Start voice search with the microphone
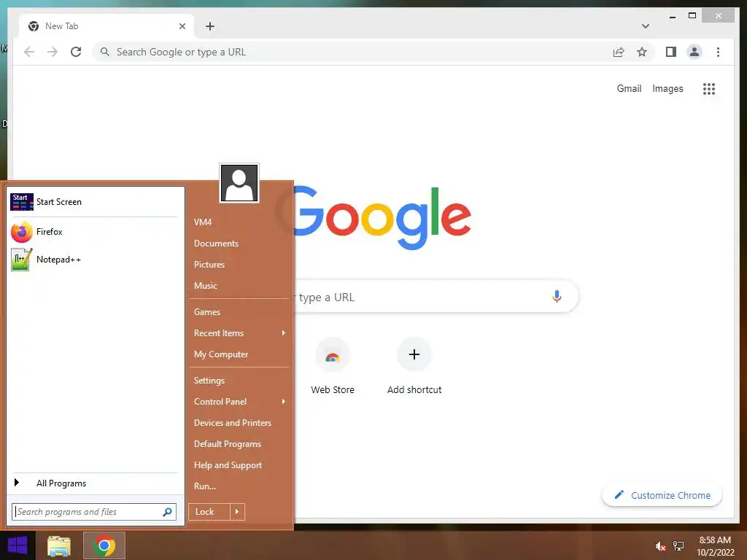This screenshot has width=747, height=560. (x=557, y=297)
